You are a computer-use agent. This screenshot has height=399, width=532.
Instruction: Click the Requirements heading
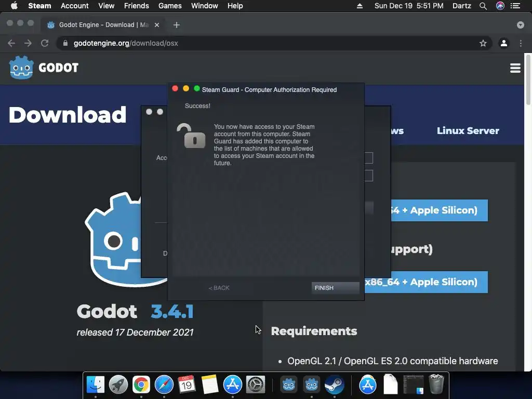[314, 331]
